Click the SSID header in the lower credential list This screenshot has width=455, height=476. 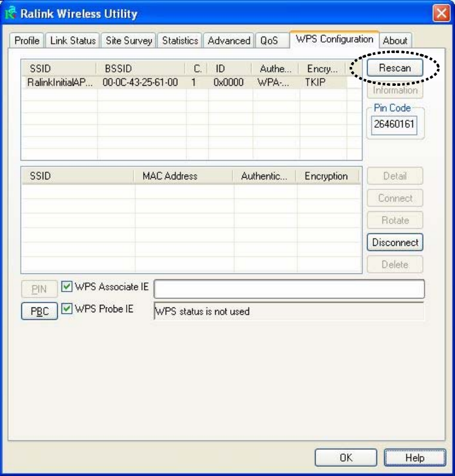(x=78, y=176)
